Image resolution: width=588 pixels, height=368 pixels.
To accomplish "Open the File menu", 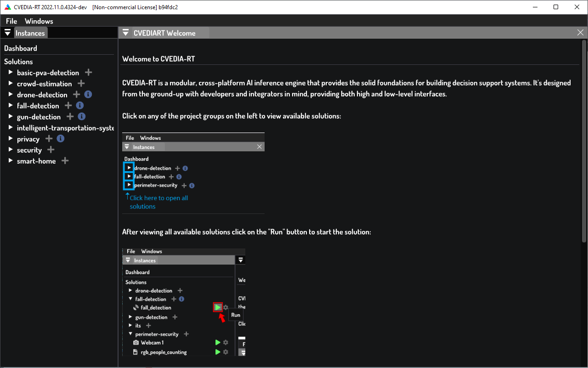I will coord(11,21).
